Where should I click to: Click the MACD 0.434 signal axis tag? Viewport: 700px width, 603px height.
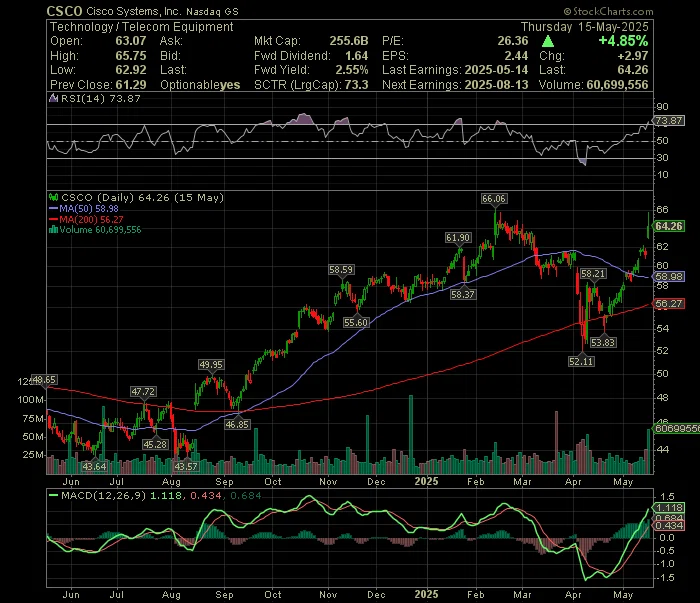(x=668, y=525)
